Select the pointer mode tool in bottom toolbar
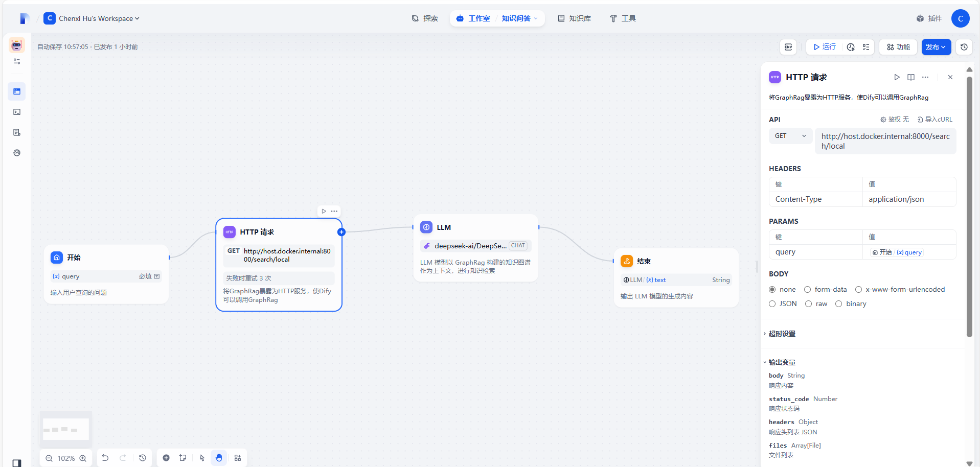 tap(201, 458)
